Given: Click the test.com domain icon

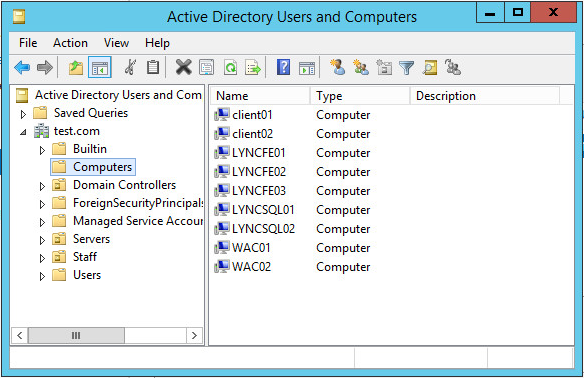Looking at the screenshot, I should point(41,131).
